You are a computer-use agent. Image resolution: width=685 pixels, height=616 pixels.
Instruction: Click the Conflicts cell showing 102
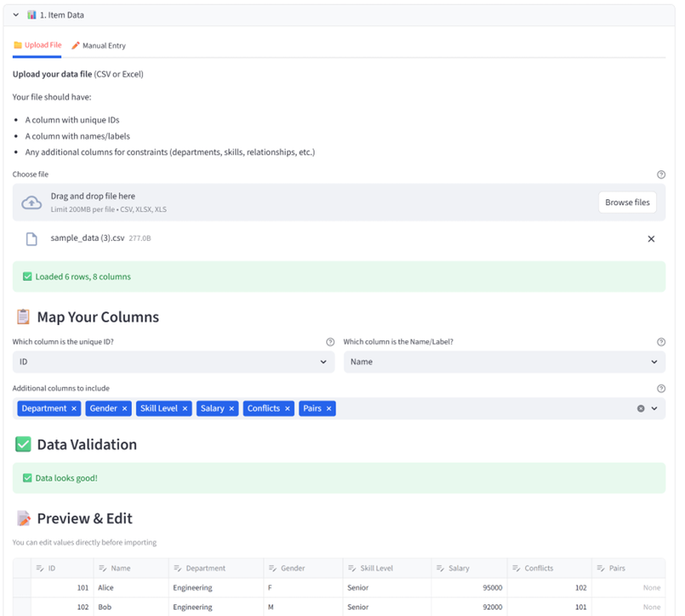coord(549,588)
